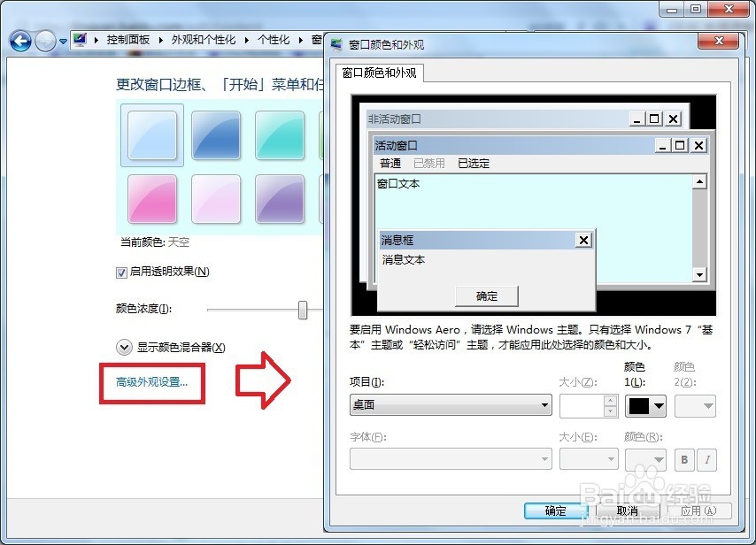756x545 pixels.
Task: Open font 颜色(R) color dropdown
Action: tap(646, 459)
